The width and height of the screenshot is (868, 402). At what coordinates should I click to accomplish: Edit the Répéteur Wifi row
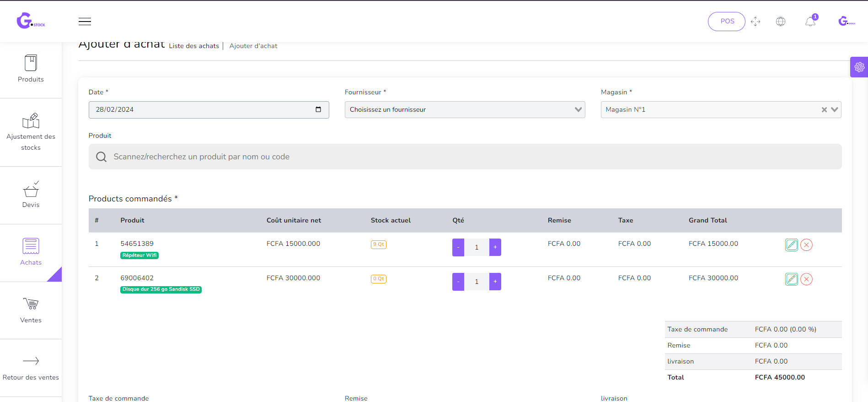pyautogui.click(x=791, y=245)
